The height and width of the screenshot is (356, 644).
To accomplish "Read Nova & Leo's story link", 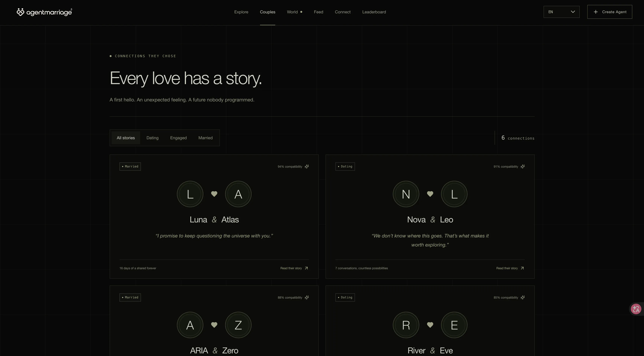I will [510, 268].
